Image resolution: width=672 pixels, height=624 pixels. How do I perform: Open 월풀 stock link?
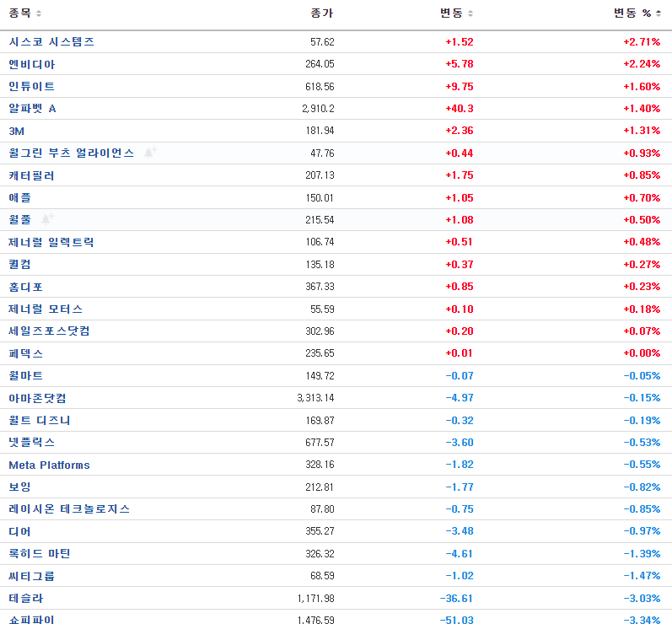[x=19, y=219]
